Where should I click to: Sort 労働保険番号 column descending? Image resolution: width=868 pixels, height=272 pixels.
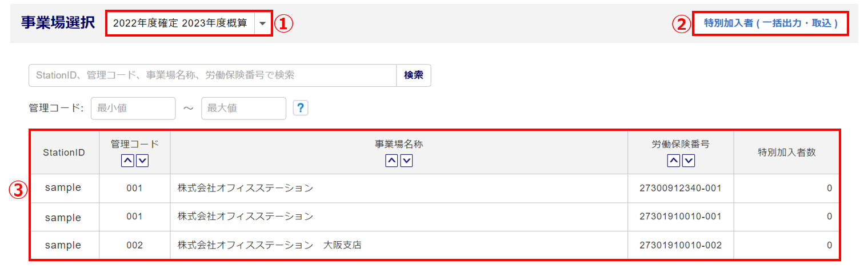(x=689, y=161)
